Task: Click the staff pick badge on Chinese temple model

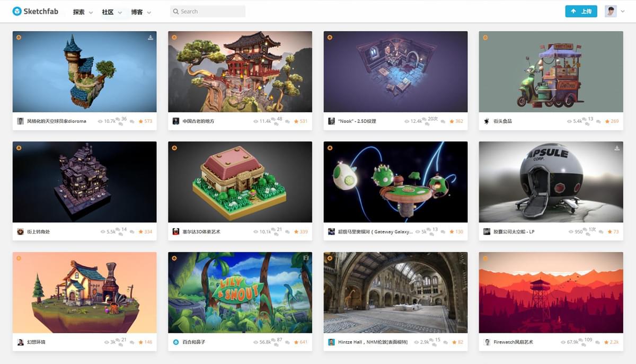Action: coord(174,38)
